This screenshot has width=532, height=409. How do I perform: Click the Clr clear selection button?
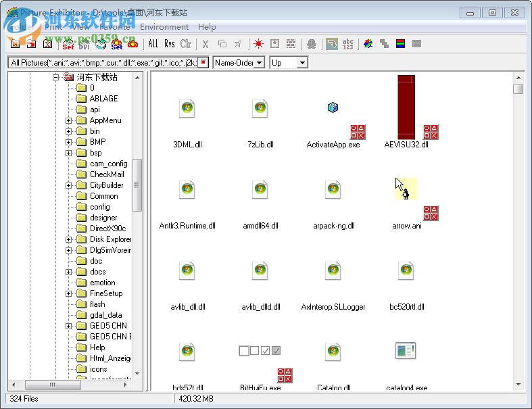pos(186,44)
